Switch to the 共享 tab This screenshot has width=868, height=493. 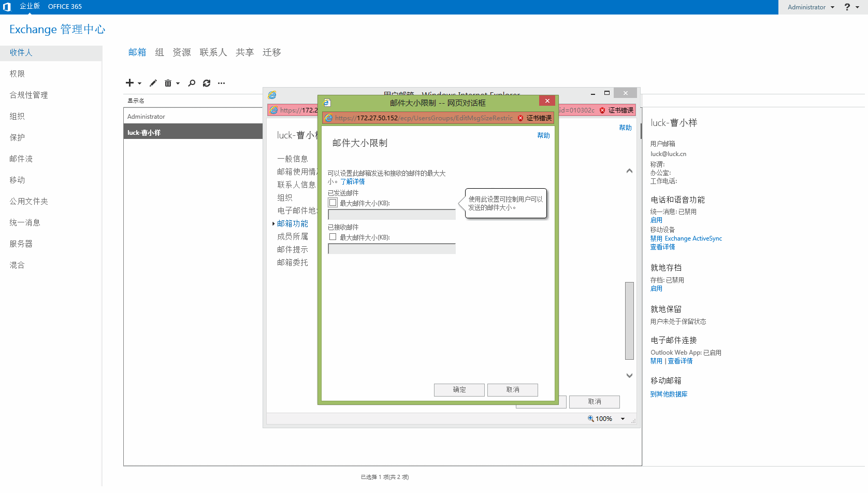tap(245, 52)
